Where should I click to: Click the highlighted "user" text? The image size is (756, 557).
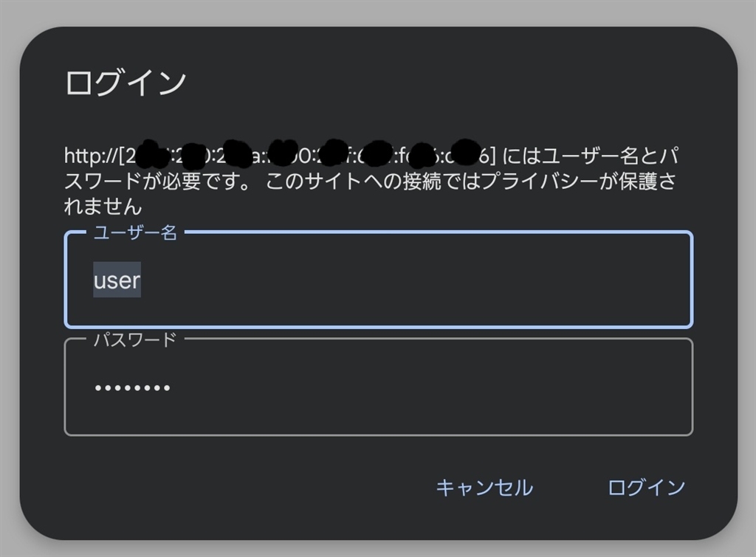click(117, 280)
